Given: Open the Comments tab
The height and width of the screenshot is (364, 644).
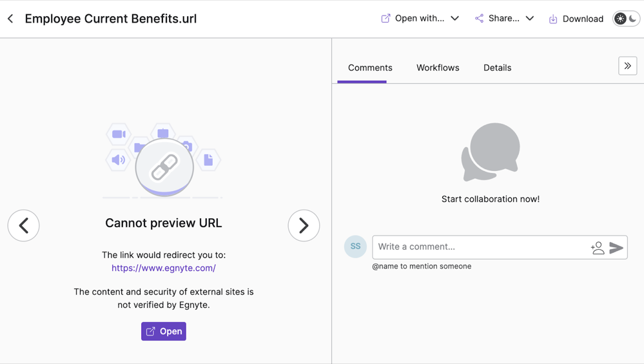Looking at the screenshot, I should point(370,68).
